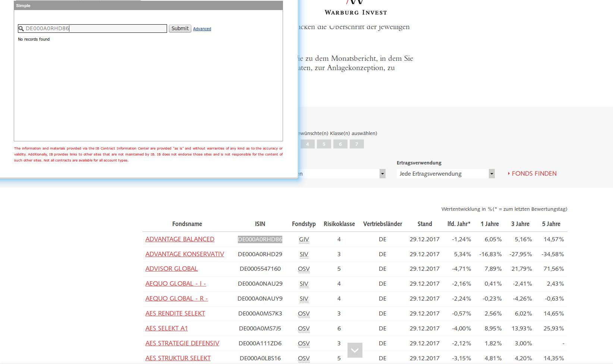Open the partially hidden dropdown left of Ertragsverwendung
613x364 pixels.
(x=342, y=173)
